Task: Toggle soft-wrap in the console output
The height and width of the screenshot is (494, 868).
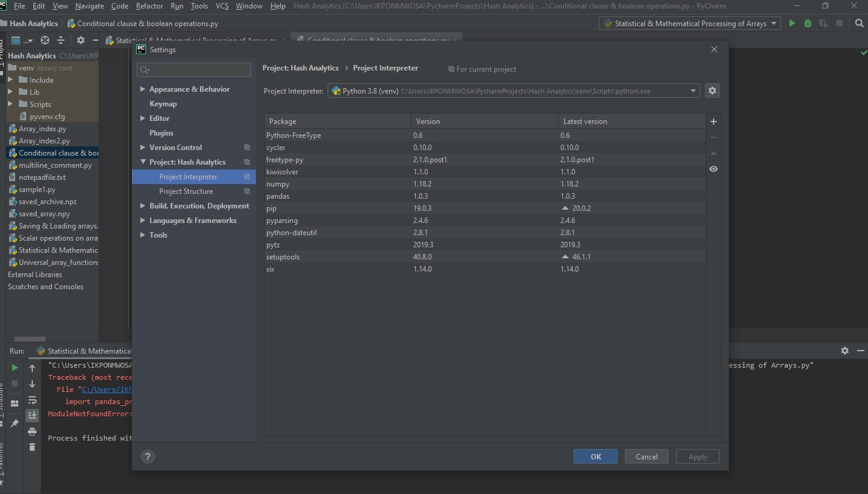Action: [x=32, y=400]
